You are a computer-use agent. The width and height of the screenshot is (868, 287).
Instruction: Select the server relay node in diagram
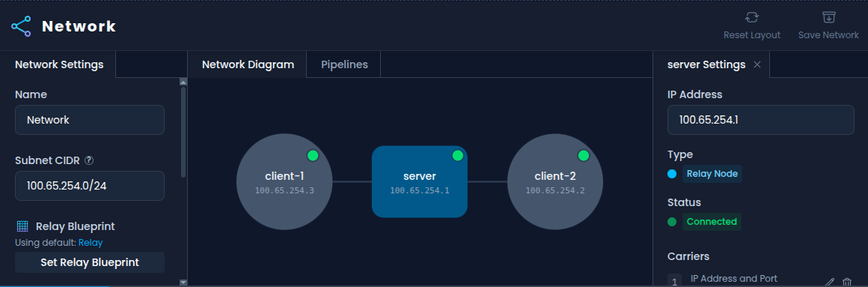tap(420, 182)
